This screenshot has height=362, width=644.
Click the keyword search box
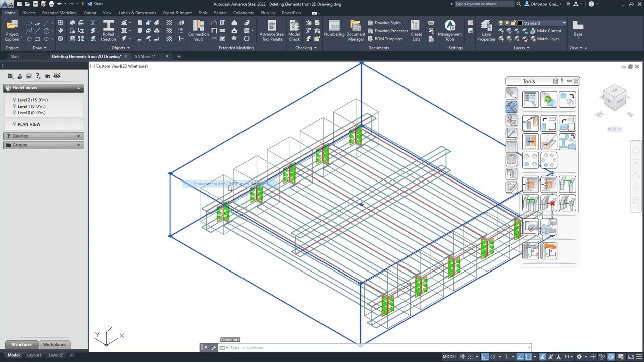(484, 4)
